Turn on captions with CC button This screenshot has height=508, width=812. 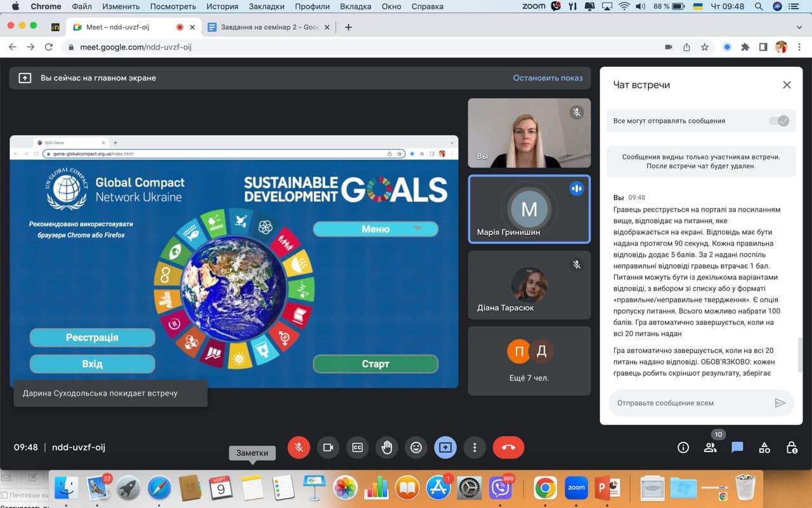357,448
